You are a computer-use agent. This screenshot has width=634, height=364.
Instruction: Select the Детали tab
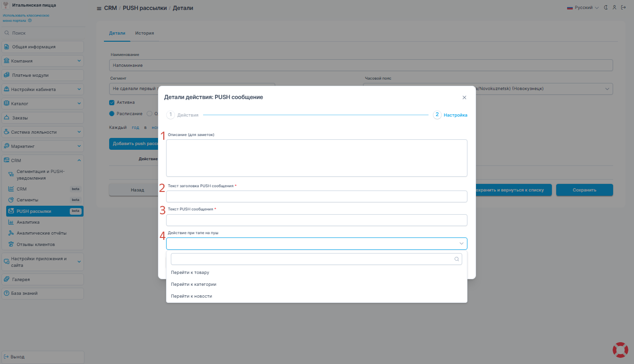click(117, 33)
